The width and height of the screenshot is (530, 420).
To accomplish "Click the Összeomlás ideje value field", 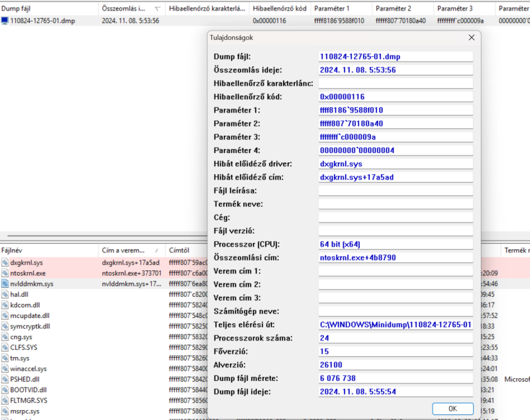I will tap(396, 70).
